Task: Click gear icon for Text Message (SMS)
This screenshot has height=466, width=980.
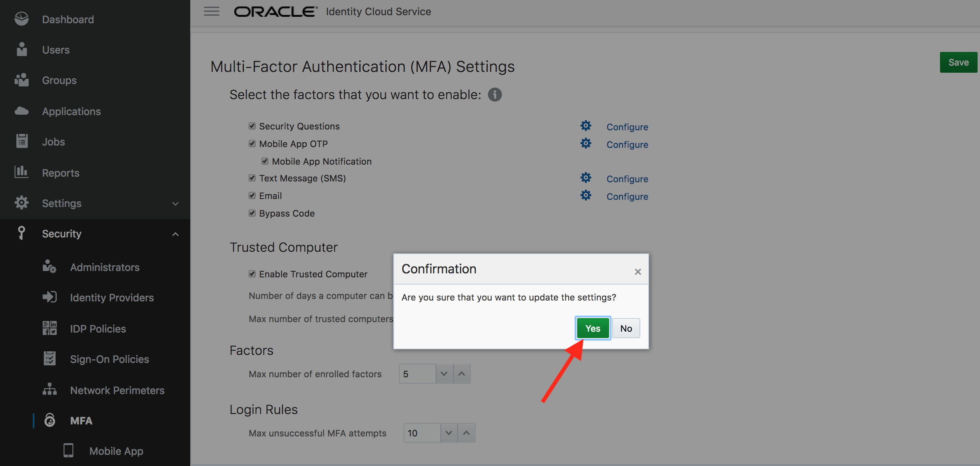Action: tap(586, 178)
